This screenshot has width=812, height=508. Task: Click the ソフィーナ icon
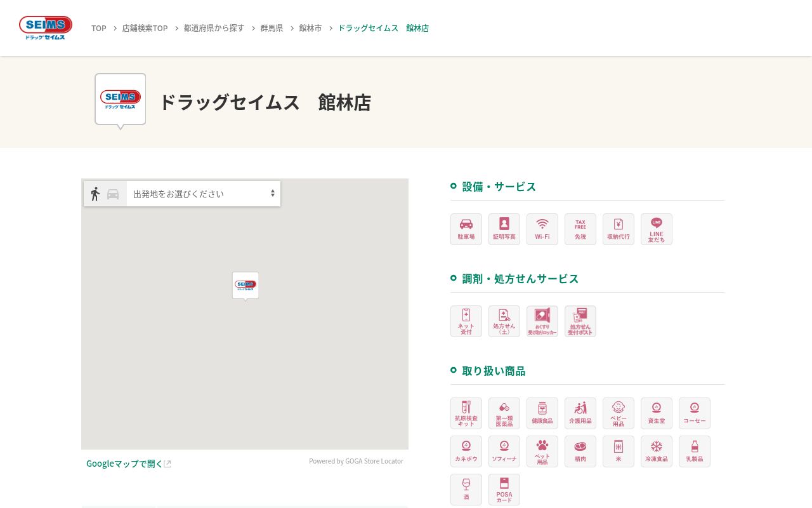[x=504, y=451]
